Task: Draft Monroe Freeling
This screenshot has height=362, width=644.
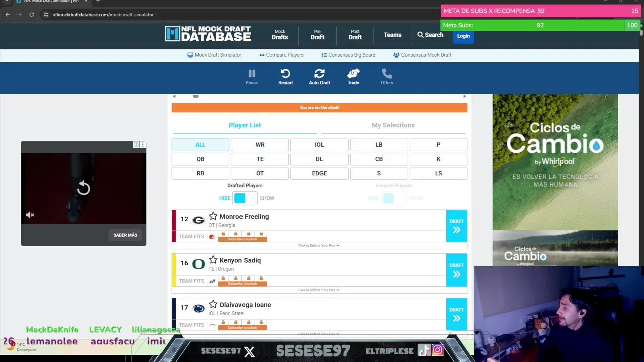Action: tap(456, 226)
